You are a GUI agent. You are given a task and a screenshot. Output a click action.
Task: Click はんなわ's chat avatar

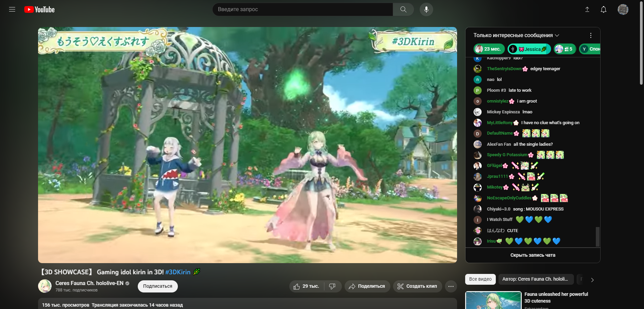pyautogui.click(x=478, y=231)
